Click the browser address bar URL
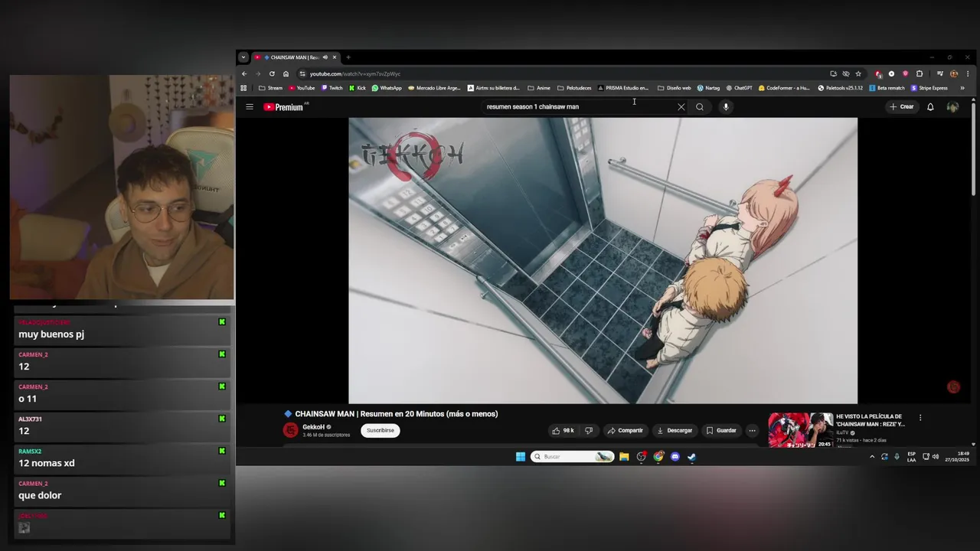 (x=355, y=74)
